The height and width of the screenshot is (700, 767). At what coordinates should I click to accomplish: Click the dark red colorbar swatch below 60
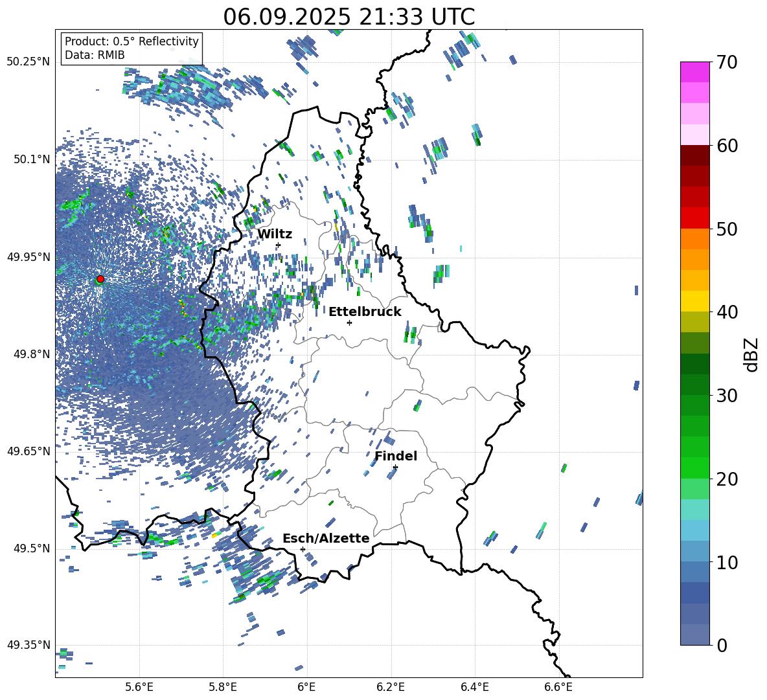tap(694, 156)
